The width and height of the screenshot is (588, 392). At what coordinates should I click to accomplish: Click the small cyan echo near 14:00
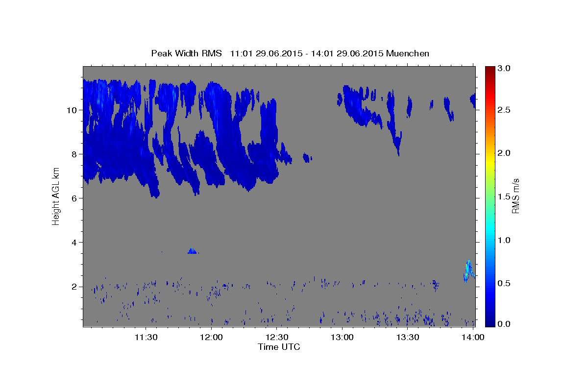point(468,271)
